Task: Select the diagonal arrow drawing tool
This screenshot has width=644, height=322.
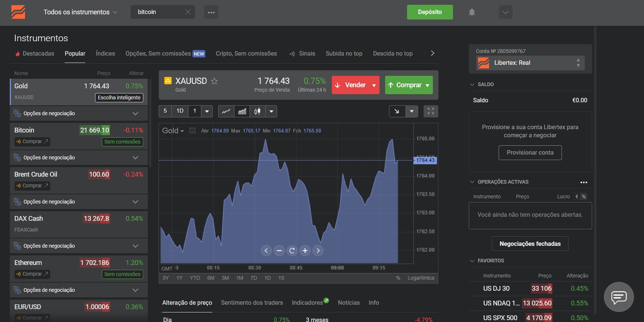Action: tap(397, 111)
